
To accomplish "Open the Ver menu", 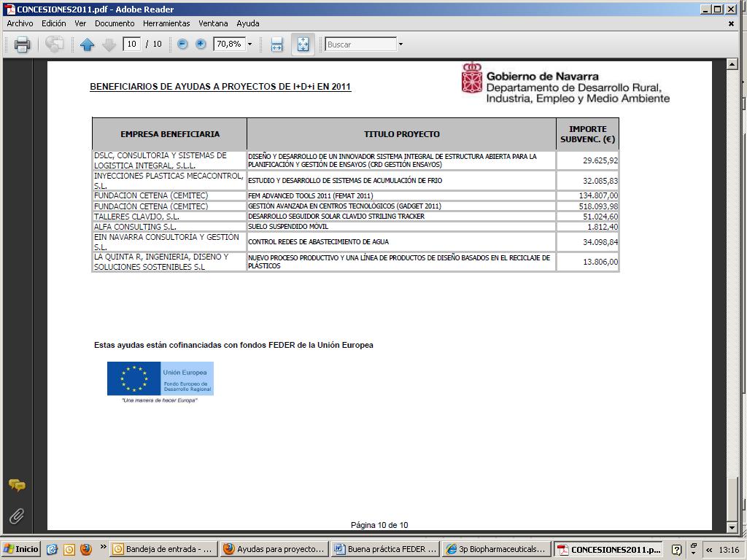I will [x=80, y=23].
